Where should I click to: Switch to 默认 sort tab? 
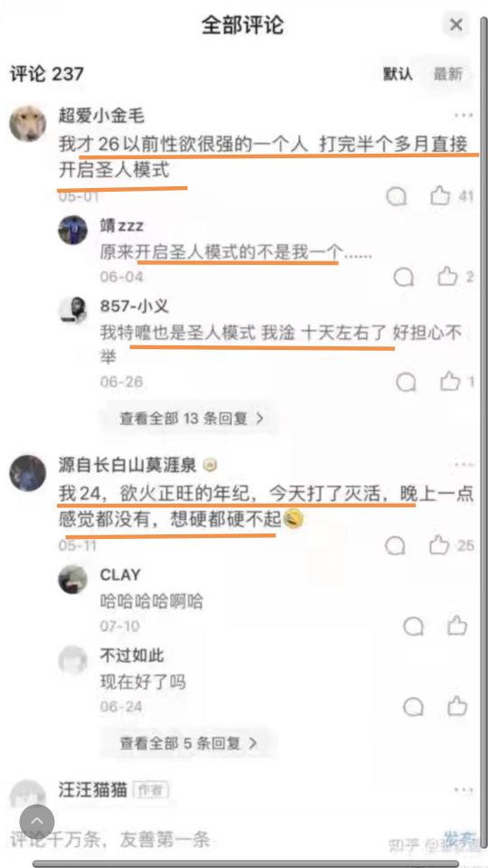399,73
